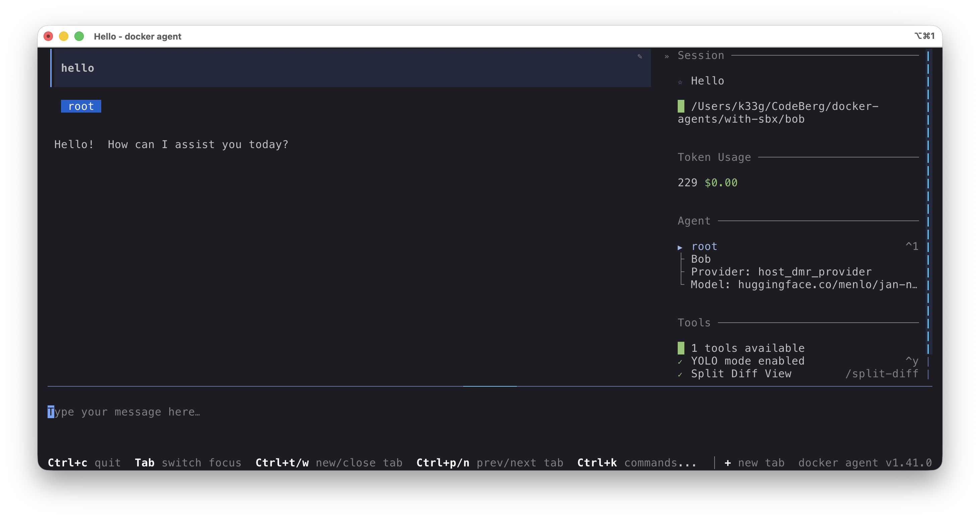
Task: Click the Ctrl+c quit shortcut
Action: [x=84, y=463]
